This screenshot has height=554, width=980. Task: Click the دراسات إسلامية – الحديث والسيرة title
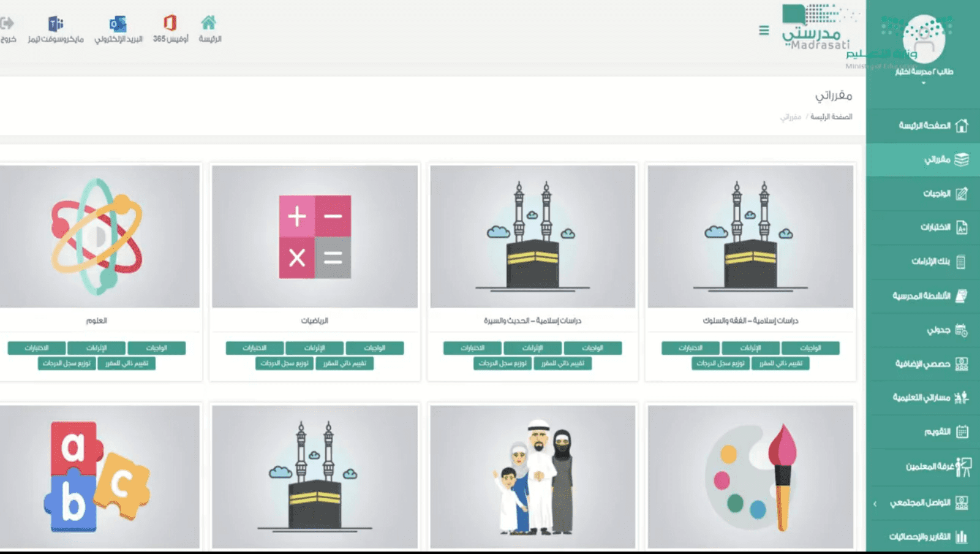click(532, 321)
